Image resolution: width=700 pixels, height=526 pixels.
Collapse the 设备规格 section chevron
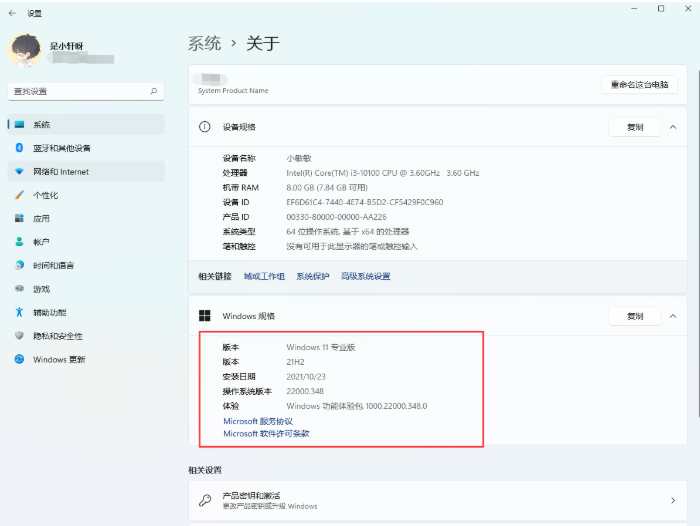[673, 127]
